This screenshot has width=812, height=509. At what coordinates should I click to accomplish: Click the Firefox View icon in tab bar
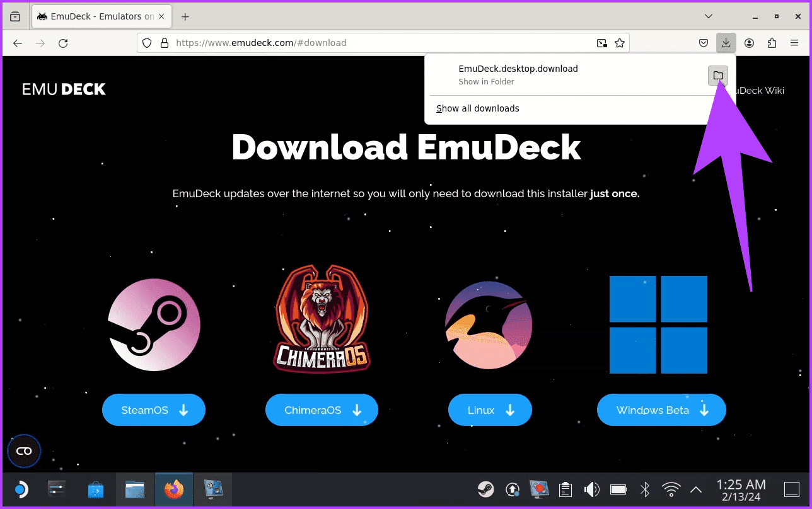coord(15,16)
